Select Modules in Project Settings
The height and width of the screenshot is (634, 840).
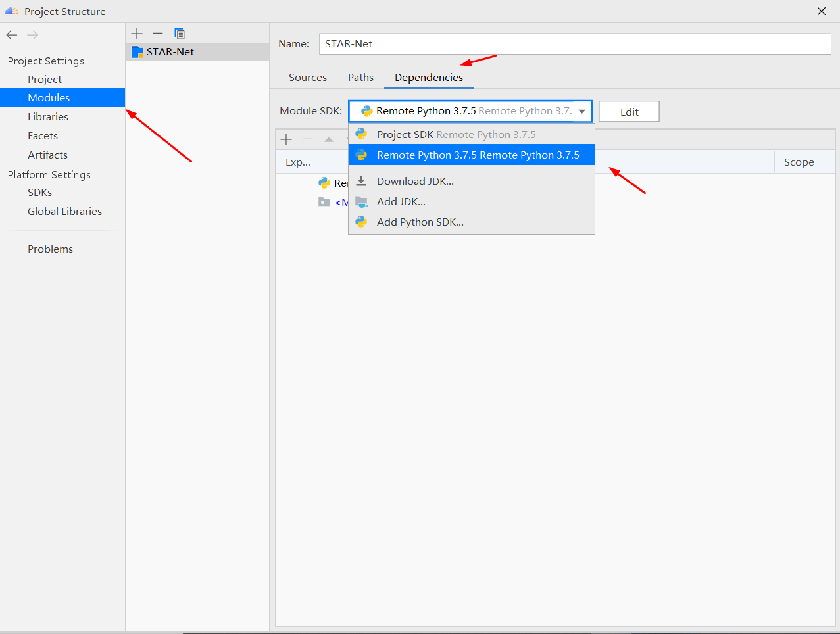click(x=62, y=97)
